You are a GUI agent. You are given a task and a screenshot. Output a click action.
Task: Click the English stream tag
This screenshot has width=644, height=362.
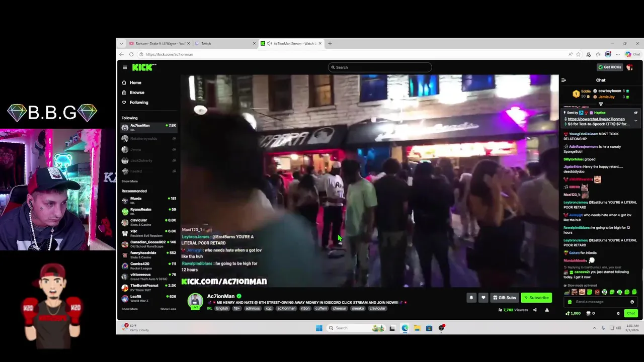(222, 308)
